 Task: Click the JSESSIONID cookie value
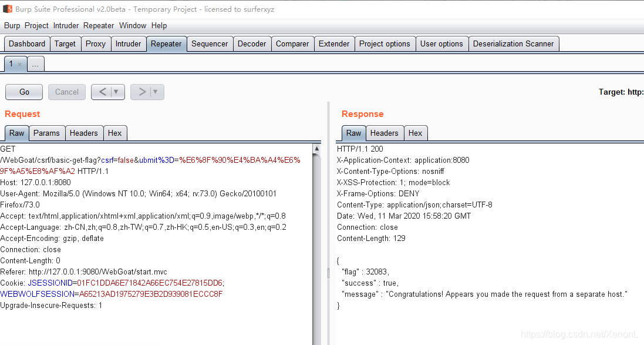click(x=150, y=283)
